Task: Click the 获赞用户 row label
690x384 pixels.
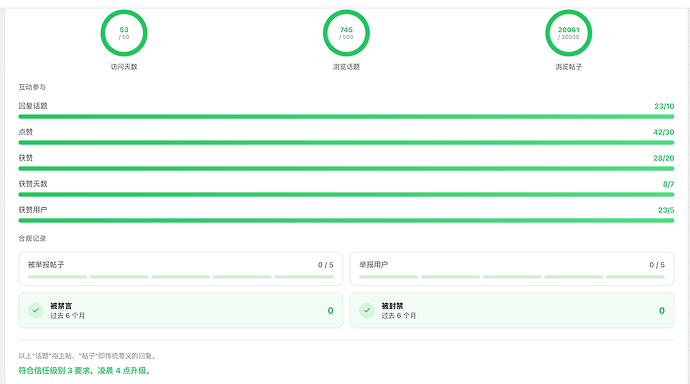Action: click(x=33, y=210)
